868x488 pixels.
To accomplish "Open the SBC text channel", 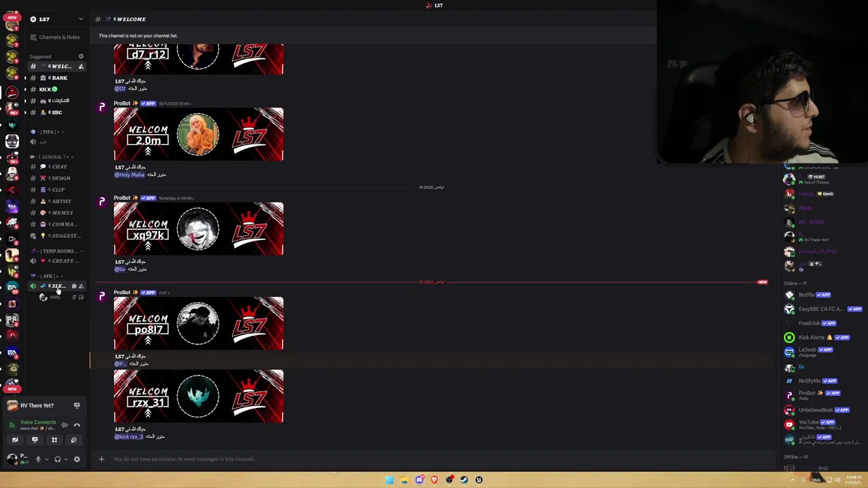I will [x=56, y=113].
